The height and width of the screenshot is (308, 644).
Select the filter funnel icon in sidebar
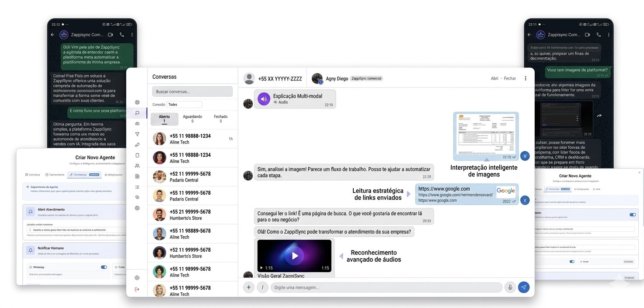point(137,134)
